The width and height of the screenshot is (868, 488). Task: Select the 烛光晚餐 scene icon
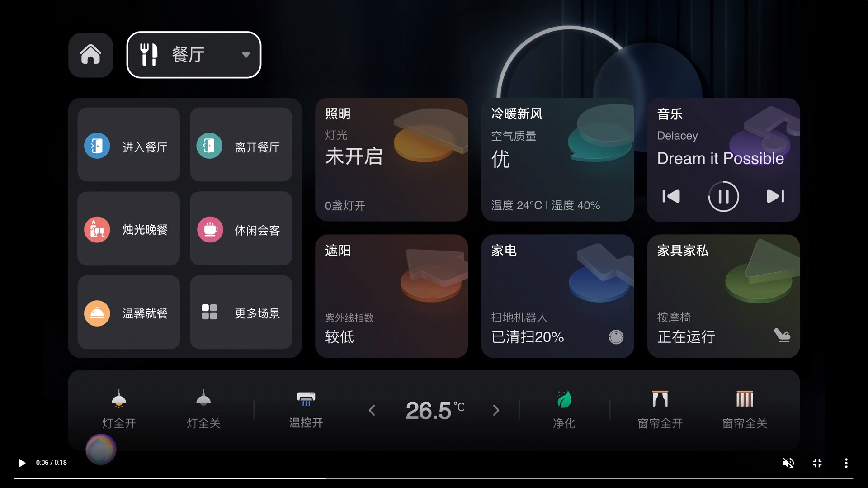97,230
